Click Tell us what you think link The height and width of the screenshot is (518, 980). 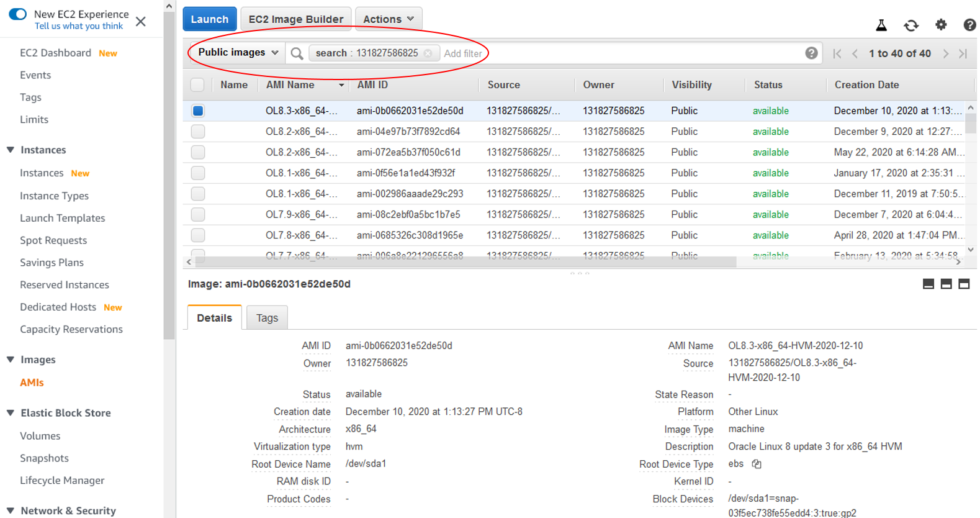pyautogui.click(x=79, y=26)
